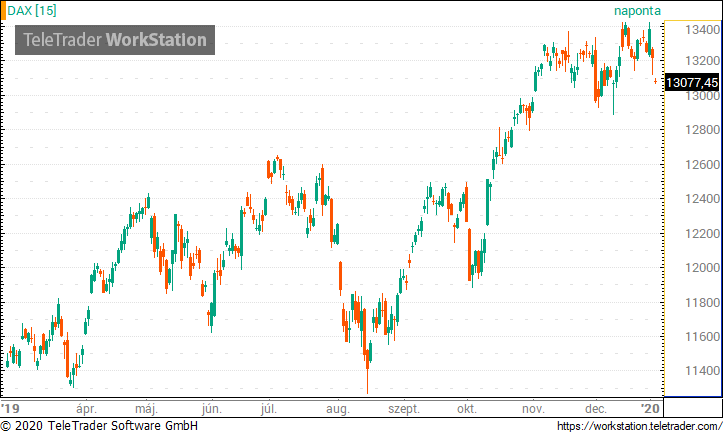Click the orange marker beside DAX title
Image resolution: width=723 pixels, height=435 pixels.
click(x=3, y=11)
